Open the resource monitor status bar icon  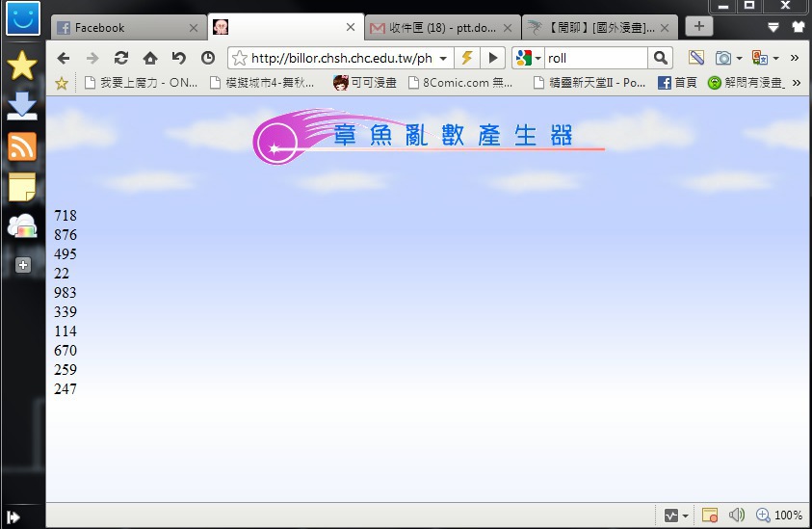point(671,516)
